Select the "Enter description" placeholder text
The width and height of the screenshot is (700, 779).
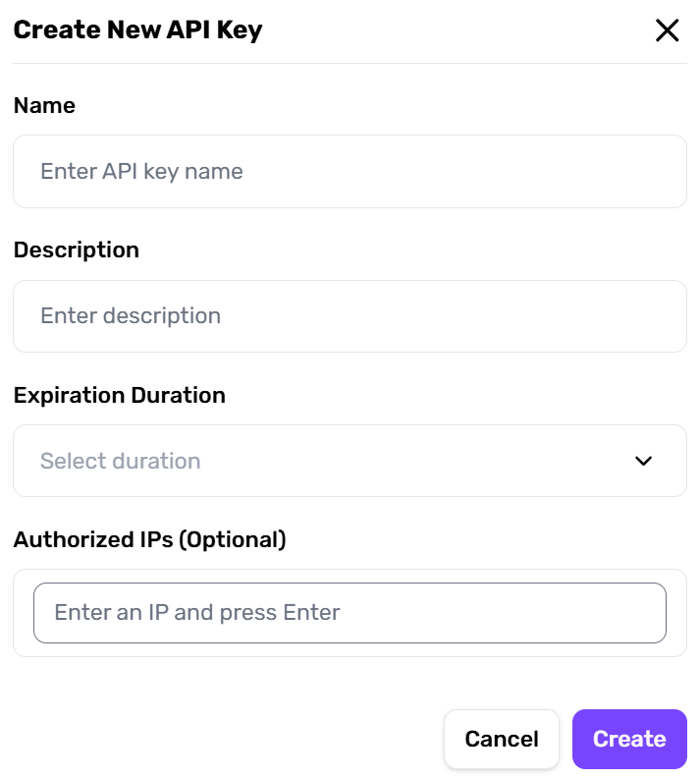(x=131, y=316)
